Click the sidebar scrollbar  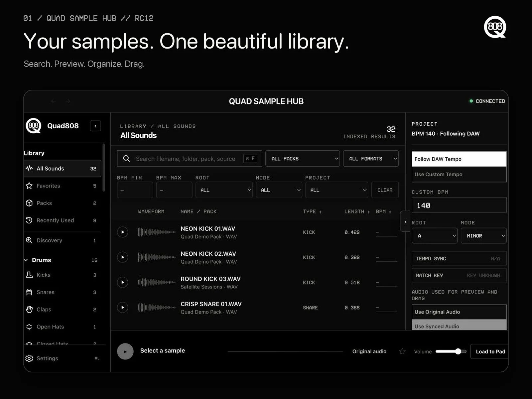[104, 168]
